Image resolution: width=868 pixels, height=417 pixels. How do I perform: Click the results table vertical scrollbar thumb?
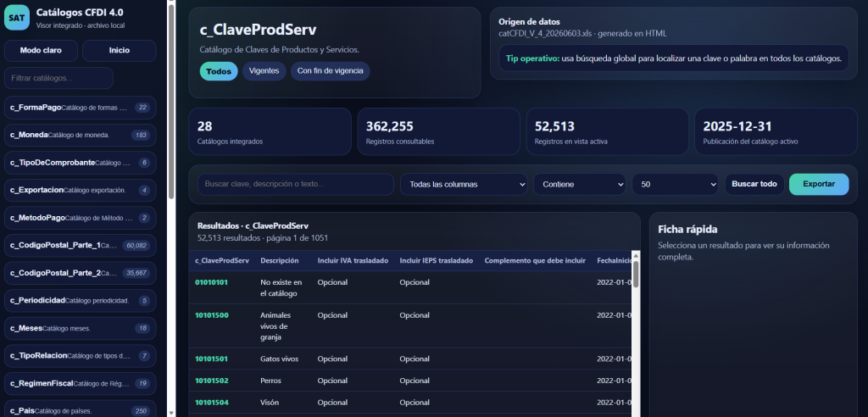pyautogui.click(x=636, y=274)
